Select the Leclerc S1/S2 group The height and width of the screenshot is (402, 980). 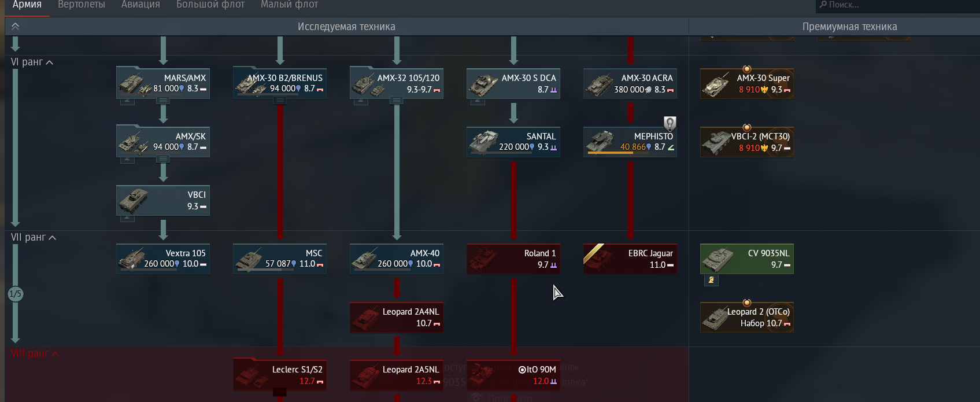(x=280, y=375)
